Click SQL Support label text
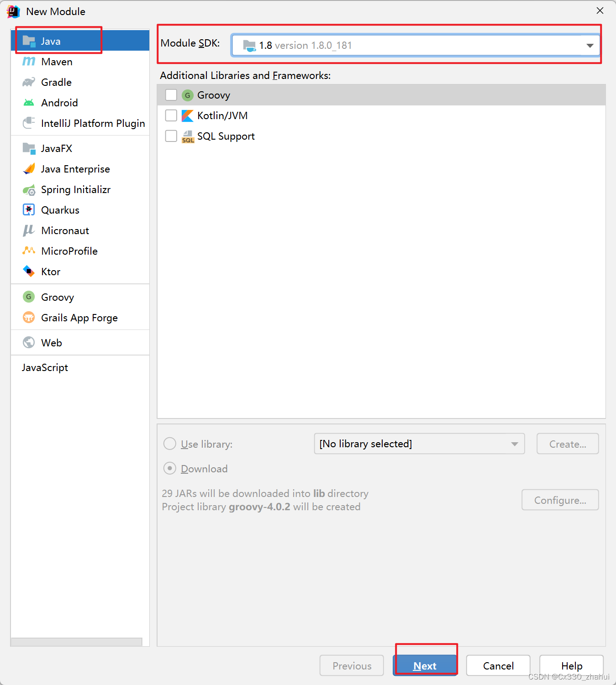616x685 pixels. coord(226,136)
